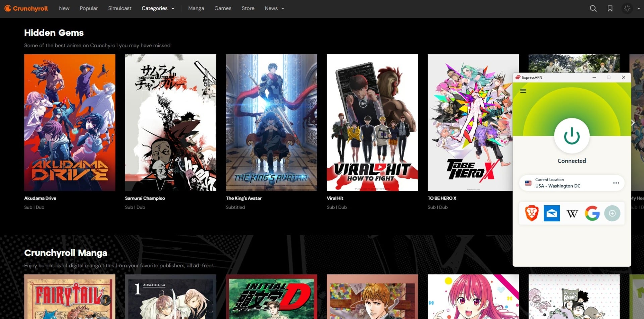Toggle the ExpressVPN power connection button
This screenshot has width=644, height=319.
[x=572, y=136]
